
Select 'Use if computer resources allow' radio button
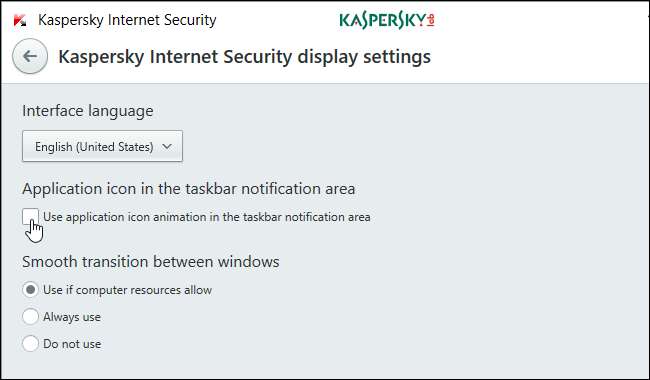30,290
